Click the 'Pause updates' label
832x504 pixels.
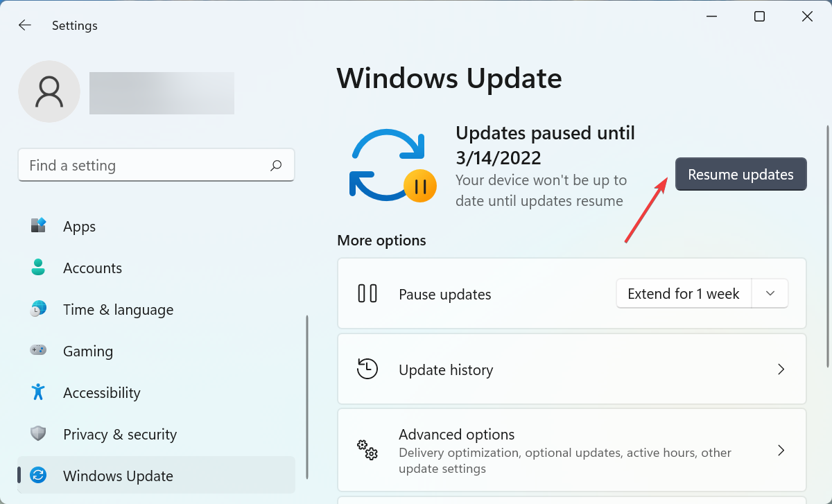pos(445,295)
